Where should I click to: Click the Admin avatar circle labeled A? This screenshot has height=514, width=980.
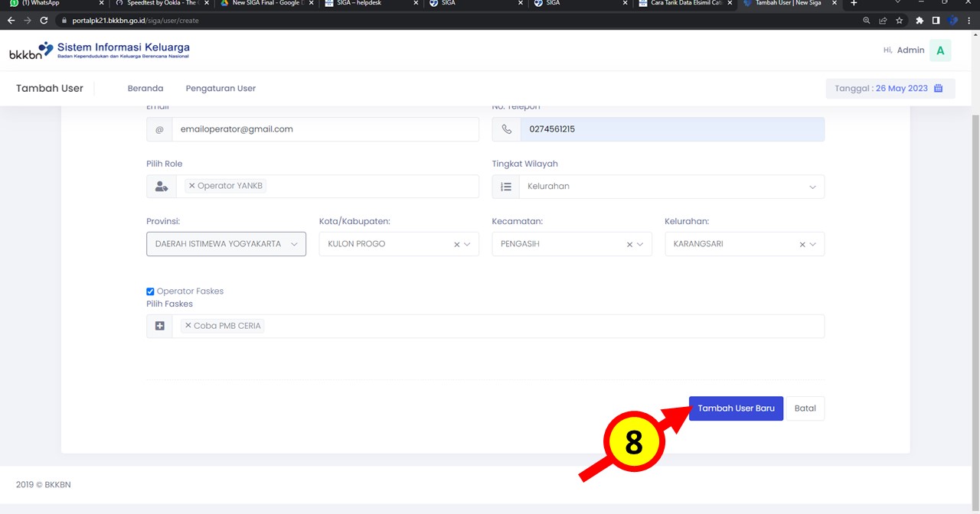pyautogui.click(x=940, y=50)
